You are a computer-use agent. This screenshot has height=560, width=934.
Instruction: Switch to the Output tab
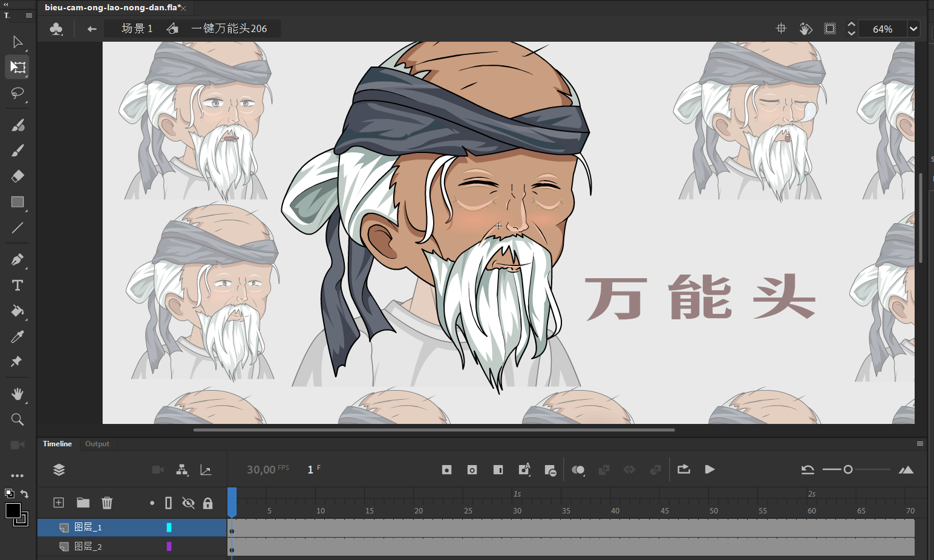[x=97, y=444]
